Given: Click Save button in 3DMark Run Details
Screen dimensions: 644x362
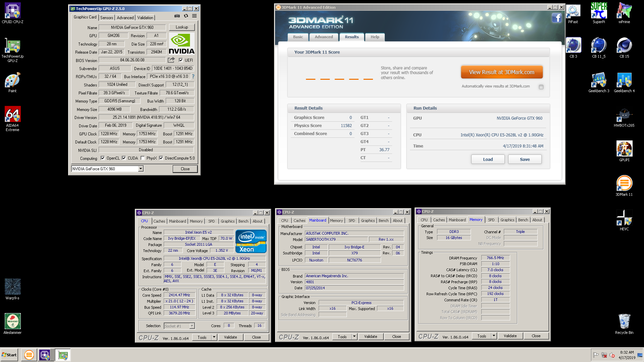Looking at the screenshot, I should (525, 159).
